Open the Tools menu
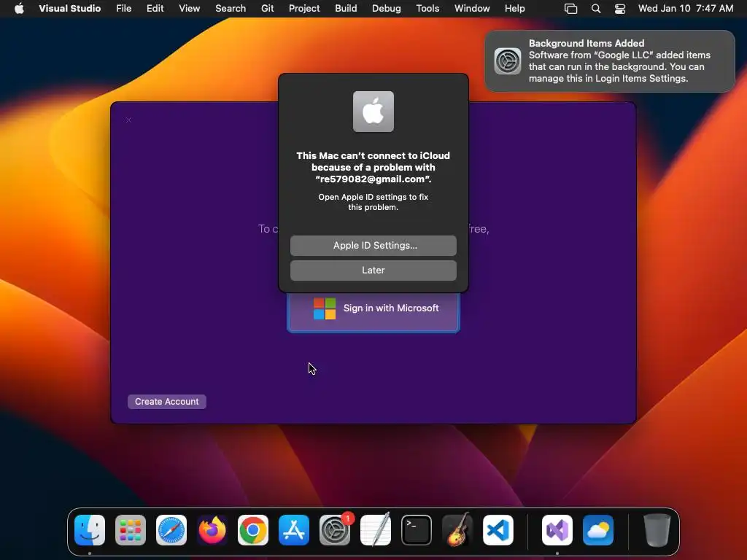 427,8
